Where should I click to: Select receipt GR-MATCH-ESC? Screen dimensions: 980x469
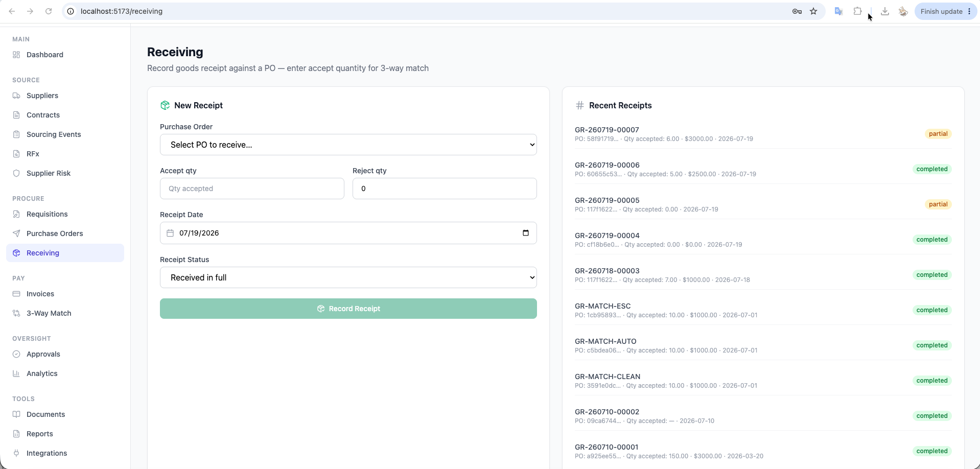click(x=763, y=310)
